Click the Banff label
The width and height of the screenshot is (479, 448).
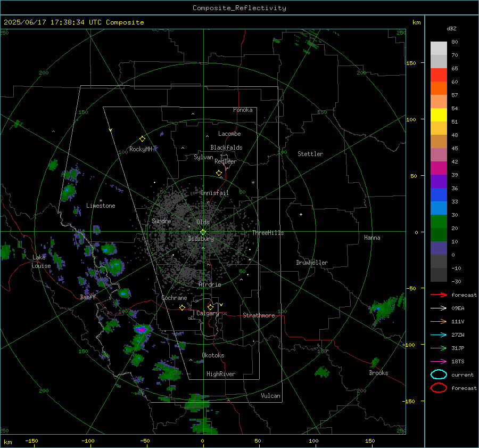[x=88, y=297]
